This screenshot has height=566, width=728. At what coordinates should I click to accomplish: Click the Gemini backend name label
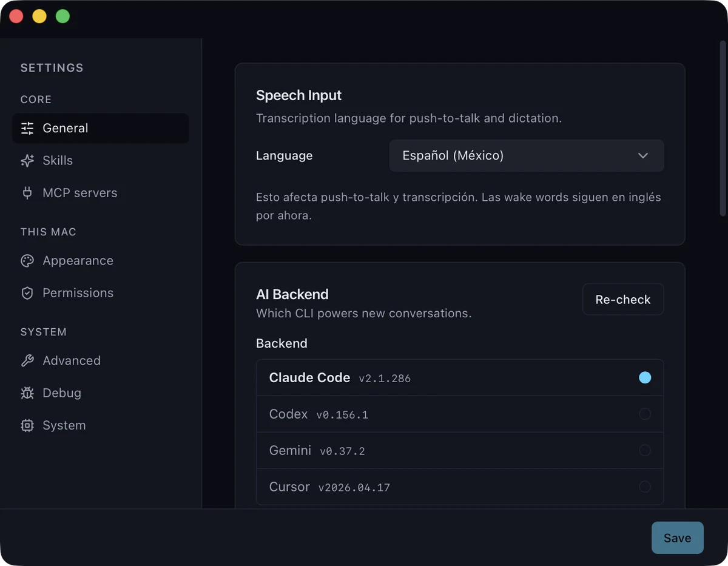click(290, 451)
